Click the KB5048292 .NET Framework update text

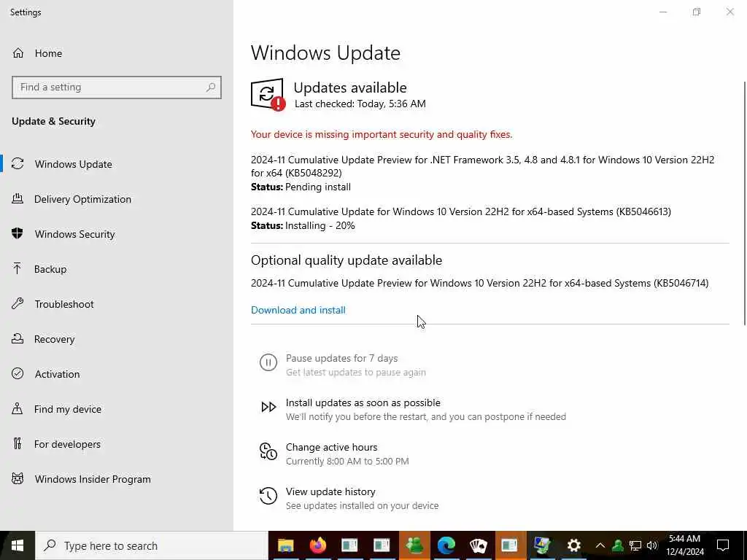click(x=483, y=166)
